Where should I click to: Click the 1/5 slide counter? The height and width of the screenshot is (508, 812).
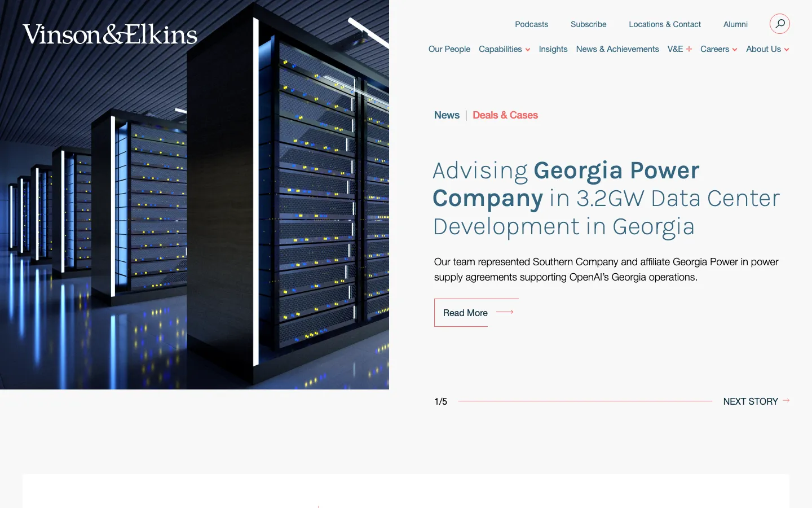point(440,401)
